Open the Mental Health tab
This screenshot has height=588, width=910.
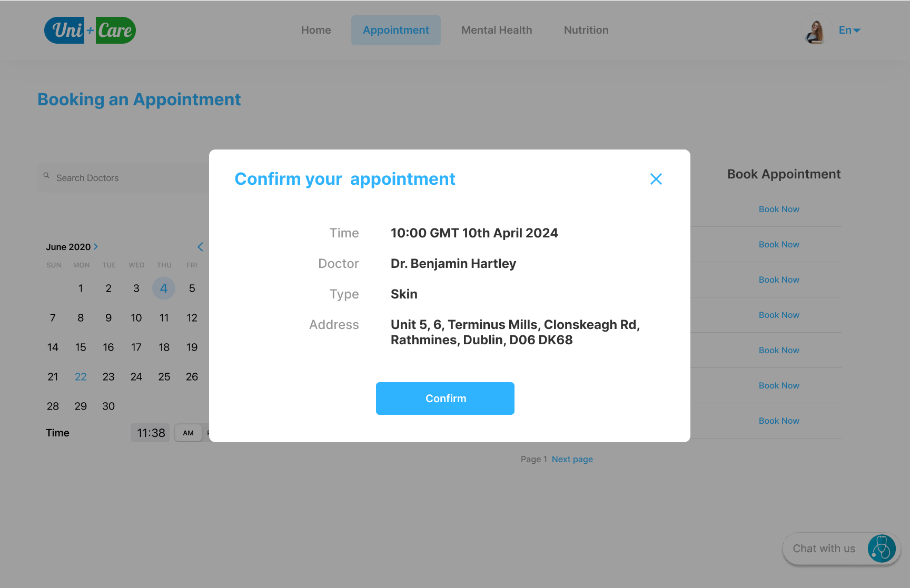pos(497,30)
